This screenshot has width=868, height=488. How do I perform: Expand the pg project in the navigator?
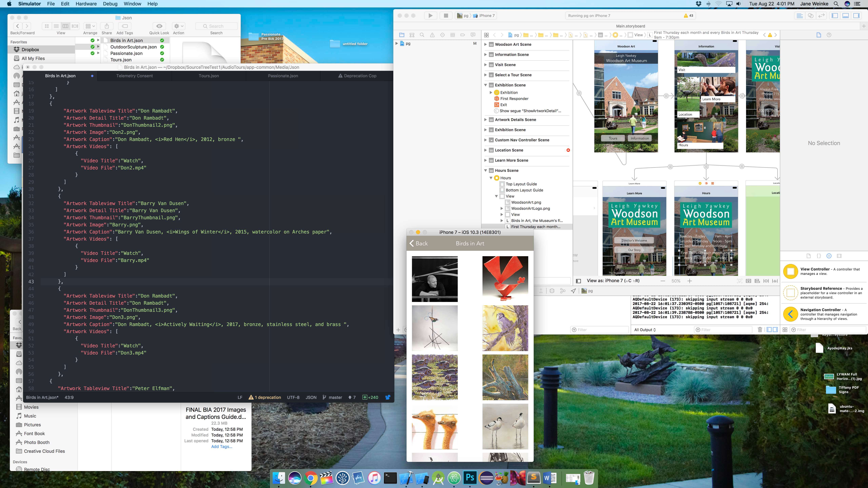point(397,43)
